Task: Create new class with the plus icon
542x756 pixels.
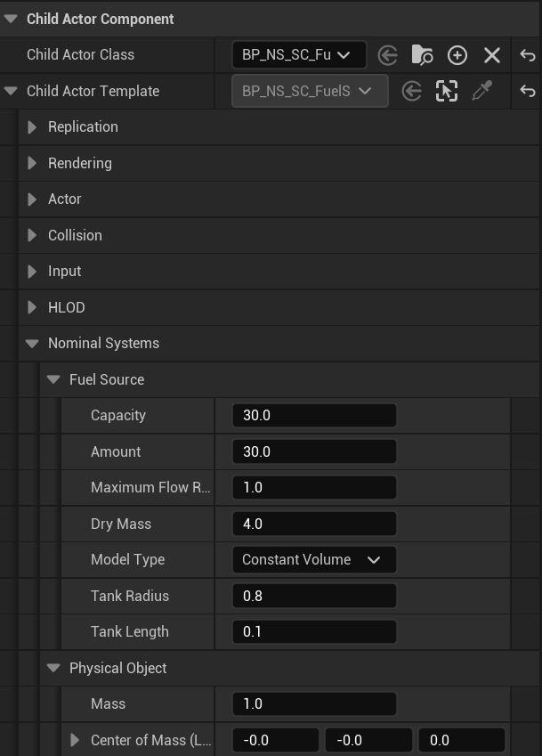Action: click(x=457, y=55)
